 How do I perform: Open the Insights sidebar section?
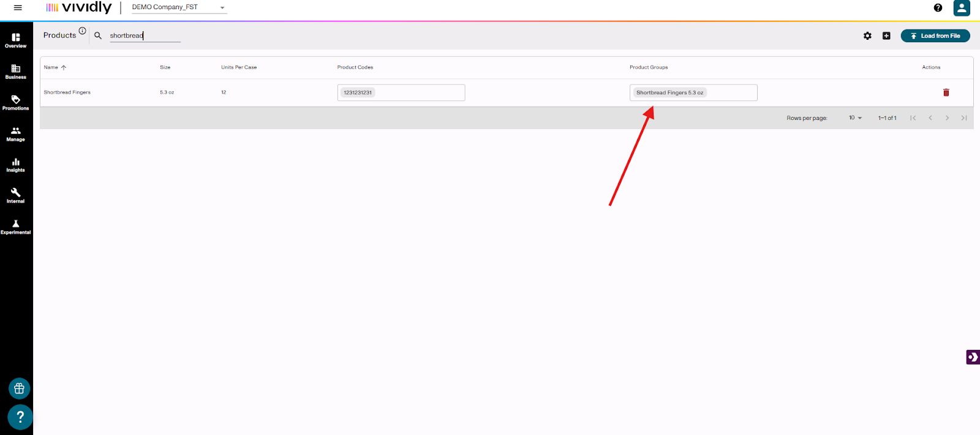(x=16, y=165)
